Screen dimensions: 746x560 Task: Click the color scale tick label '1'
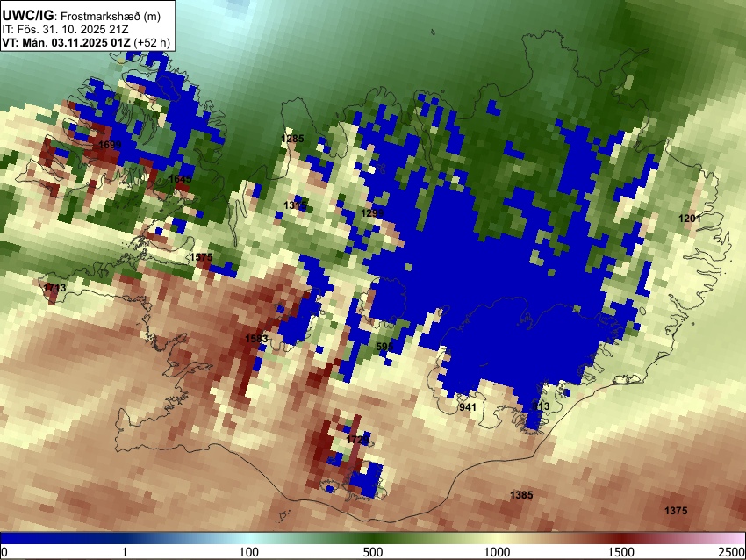[125, 552]
